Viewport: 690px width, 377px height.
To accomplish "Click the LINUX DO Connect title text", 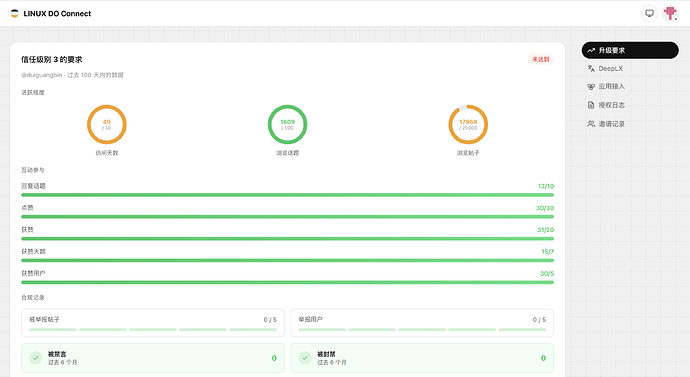I will coord(57,14).
